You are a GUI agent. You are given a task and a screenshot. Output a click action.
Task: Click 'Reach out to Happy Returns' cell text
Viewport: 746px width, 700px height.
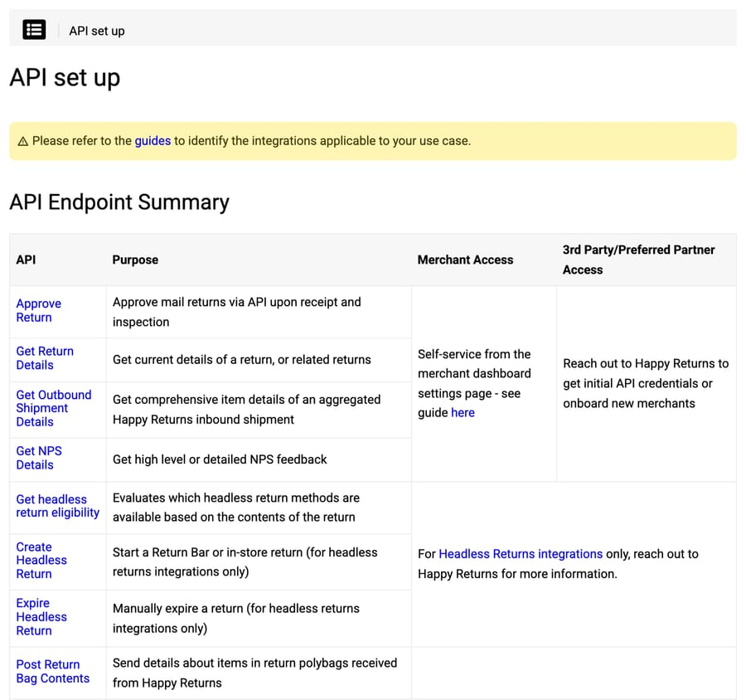[x=646, y=383]
